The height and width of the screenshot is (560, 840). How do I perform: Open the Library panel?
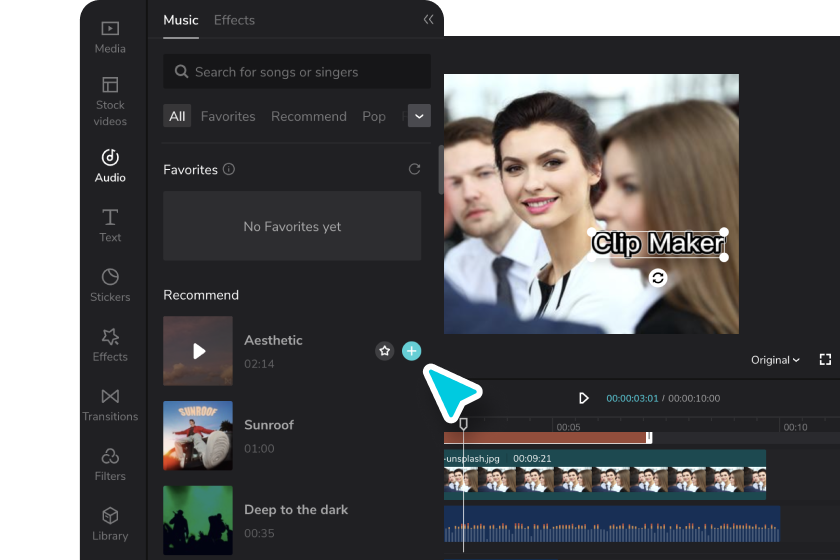pyautogui.click(x=110, y=524)
